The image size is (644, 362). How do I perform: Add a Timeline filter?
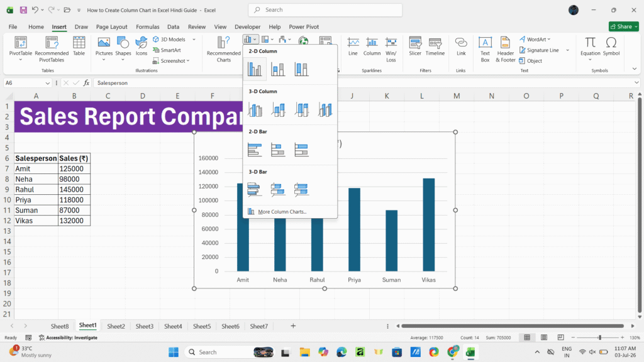coord(435,46)
